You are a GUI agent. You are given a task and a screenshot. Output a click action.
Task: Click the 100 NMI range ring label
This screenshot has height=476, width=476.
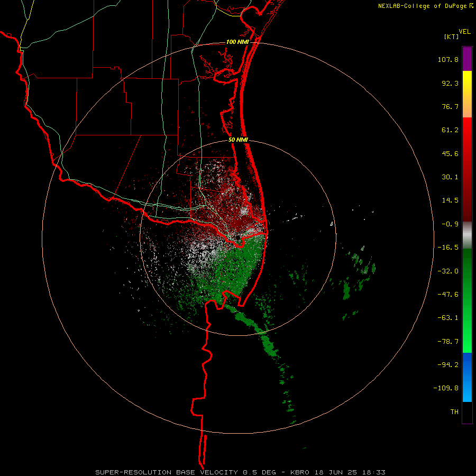[237, 42]
